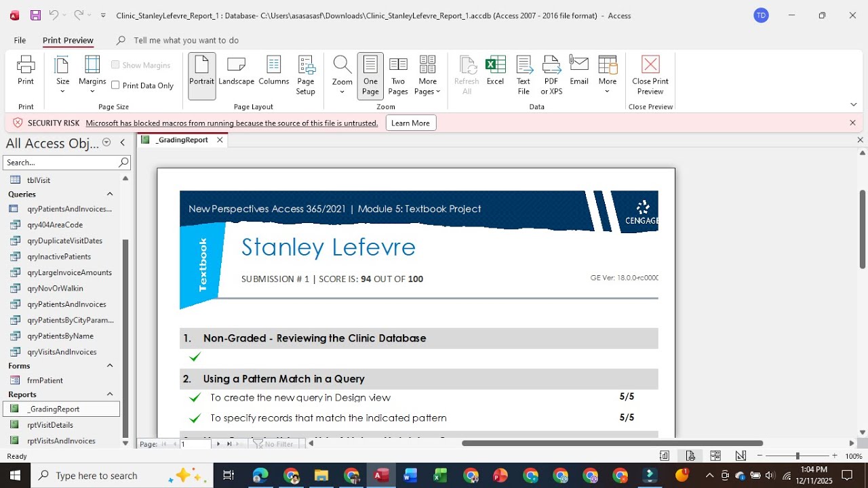This screenshot has width=868, height=488.
Task: Click the Learn More button in security bar
Action: pyautogui.click(x=410, y=123)
